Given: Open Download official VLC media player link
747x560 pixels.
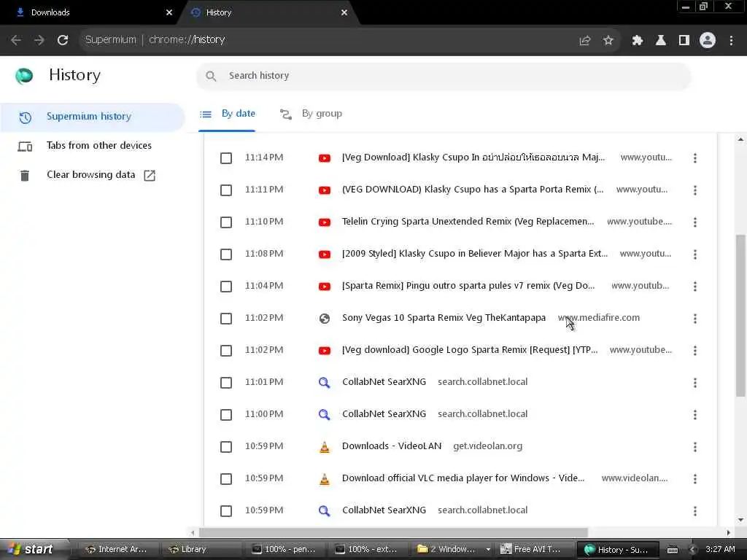Looking at the screenshot, I should click(463, 478).
